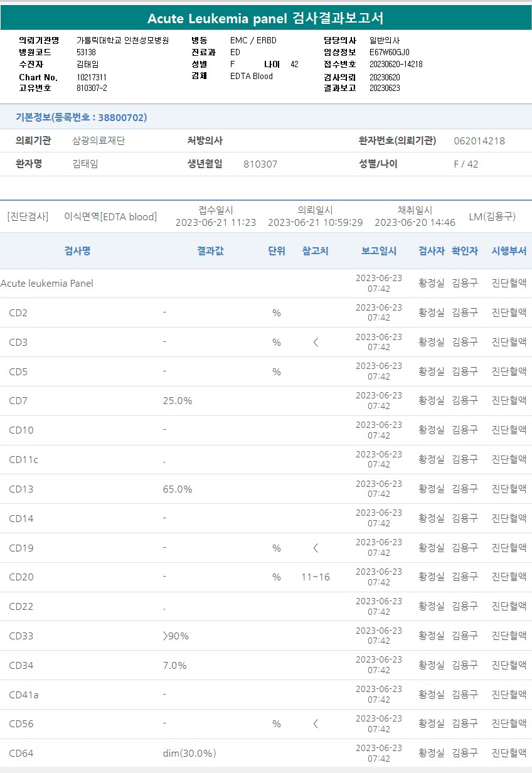Select the [진단검사] label
Viewport: 532px width, 773px height.
click(28, 216)
